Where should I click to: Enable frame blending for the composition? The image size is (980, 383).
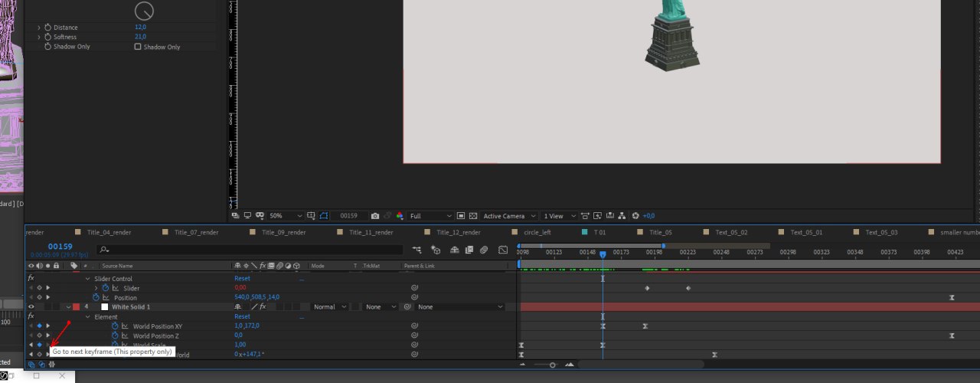[x=469, y=250]
